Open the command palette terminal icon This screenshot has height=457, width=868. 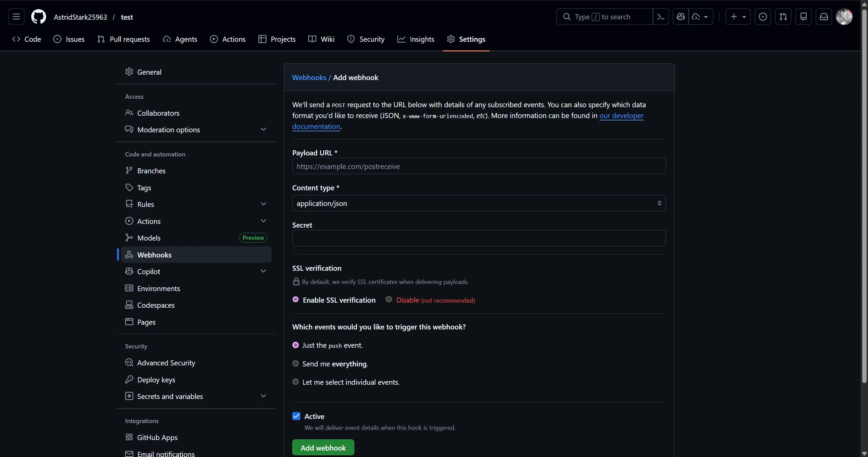click(661, 17)
